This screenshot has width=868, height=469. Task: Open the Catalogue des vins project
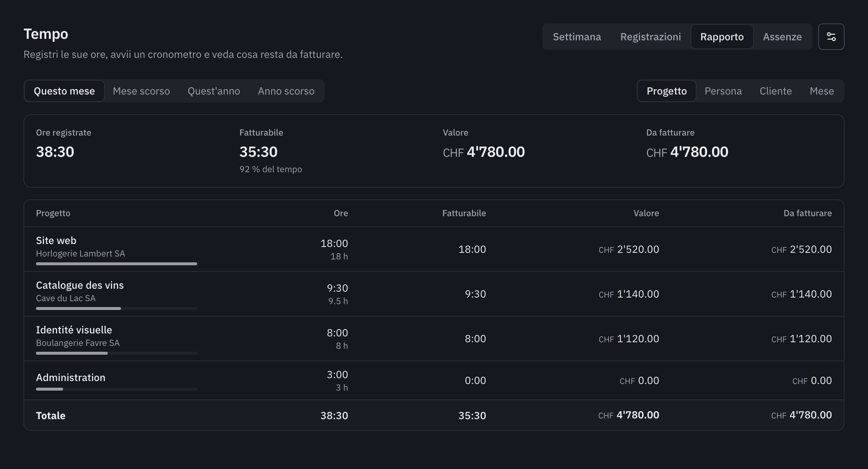(x=434, y=294)
